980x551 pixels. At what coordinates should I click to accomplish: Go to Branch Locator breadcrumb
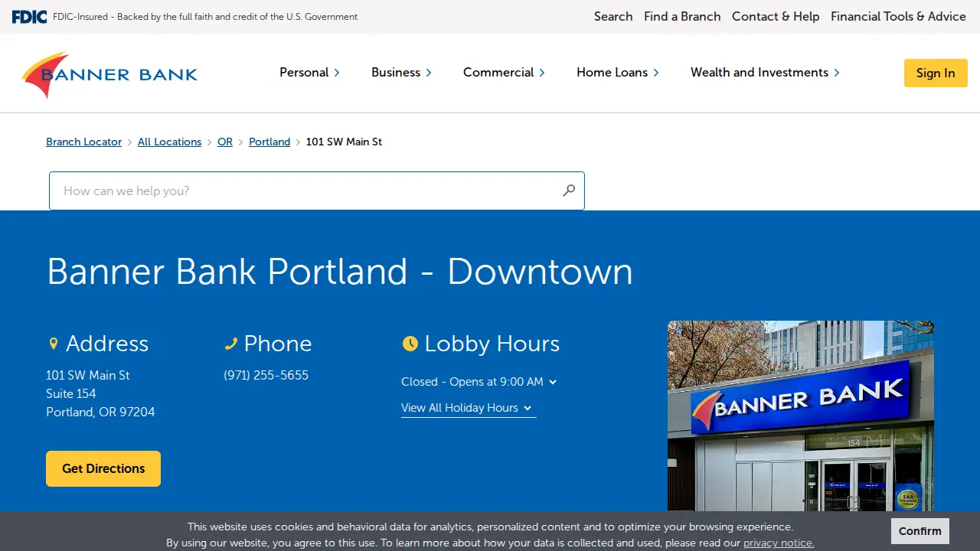83,142
